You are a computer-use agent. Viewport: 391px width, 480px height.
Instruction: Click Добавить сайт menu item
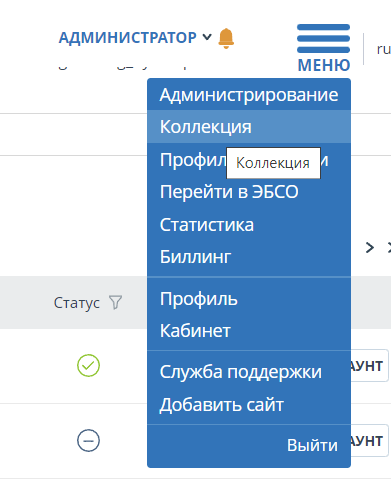click(249, 405)
